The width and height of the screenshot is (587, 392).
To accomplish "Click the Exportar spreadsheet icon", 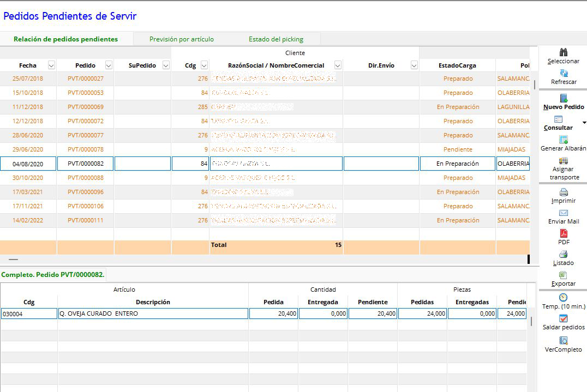I will click(x=564, y=275).
